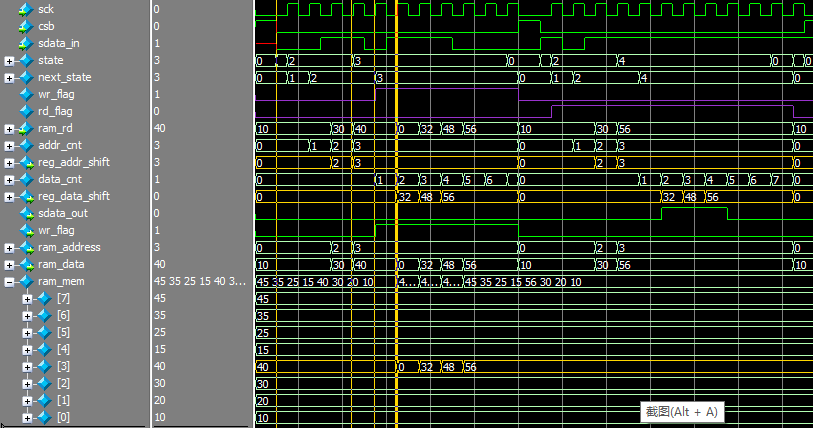813x428 pixels.
Task: Click the ram_mem [4] value 15
Action: point(159,350)
